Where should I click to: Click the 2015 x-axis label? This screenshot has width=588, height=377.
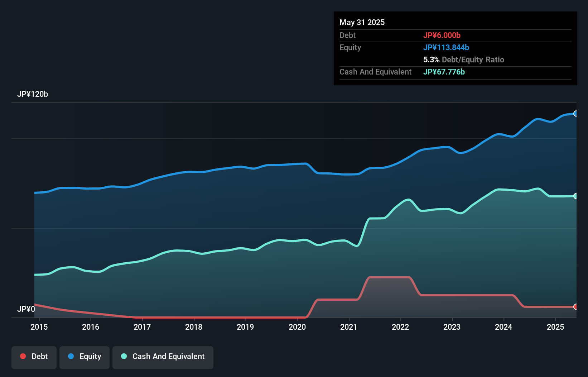pyautogui.click(x=39, y=327)
